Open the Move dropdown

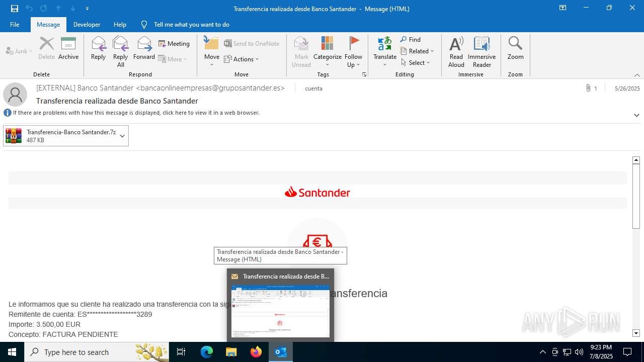(x=212, y=52)
